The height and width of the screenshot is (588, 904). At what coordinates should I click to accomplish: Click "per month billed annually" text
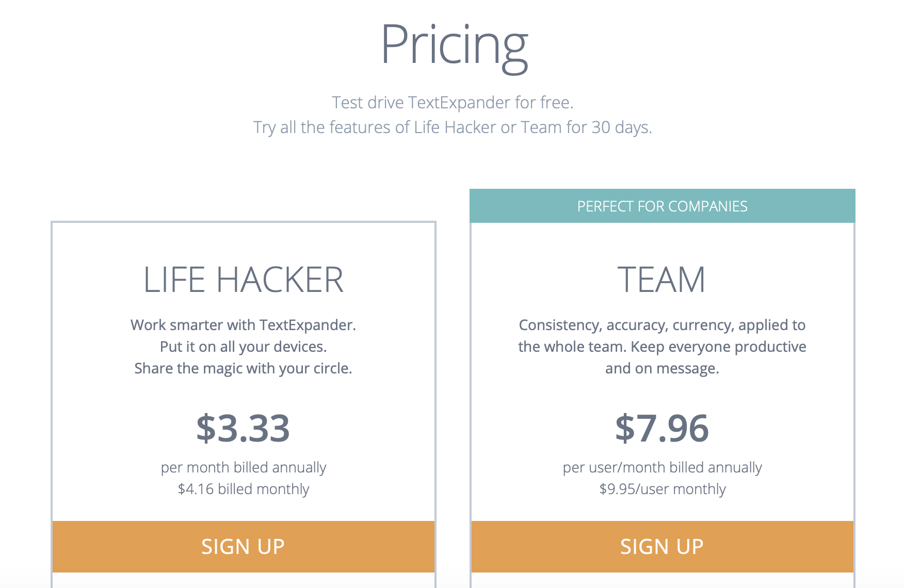243,467
